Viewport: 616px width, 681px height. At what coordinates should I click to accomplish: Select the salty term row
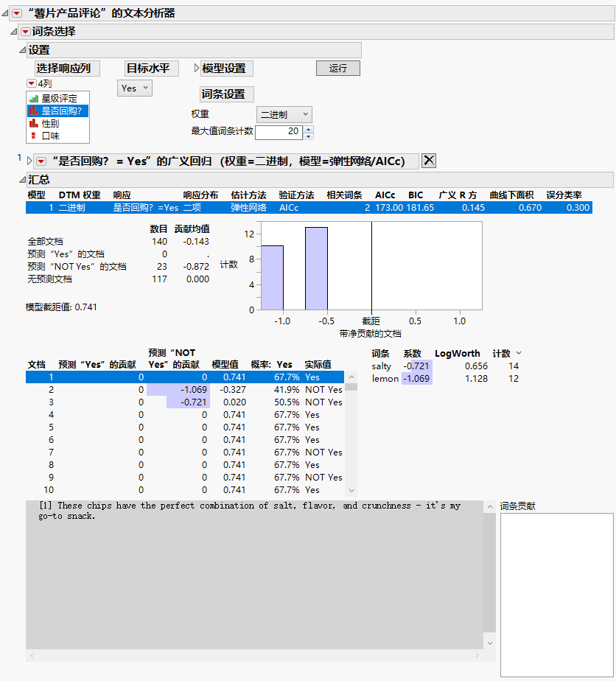point(445,366)
